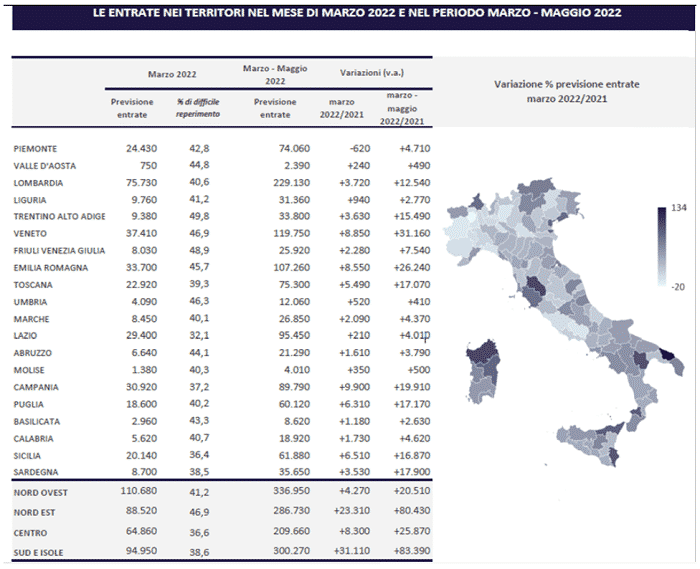Click the page title LE ENTRATE NEI TERRITORI
The width and height of the screenshot is (700, 569).
point(357,12)
